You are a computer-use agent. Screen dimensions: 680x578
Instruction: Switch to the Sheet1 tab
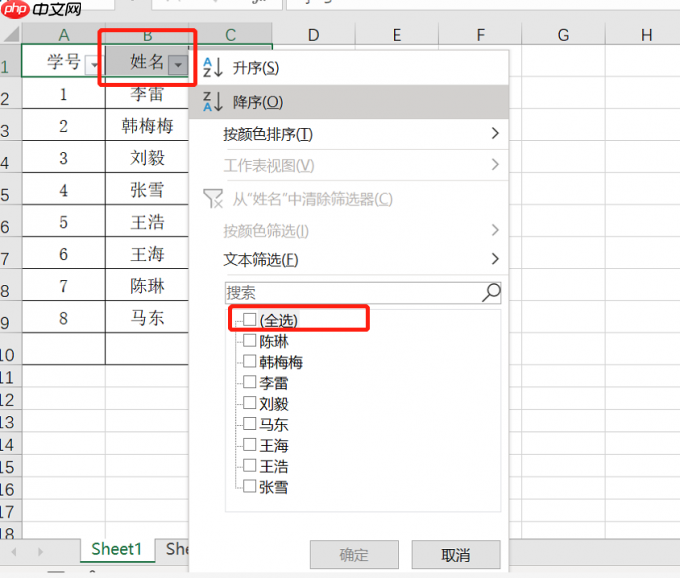(x=117, y=549)
